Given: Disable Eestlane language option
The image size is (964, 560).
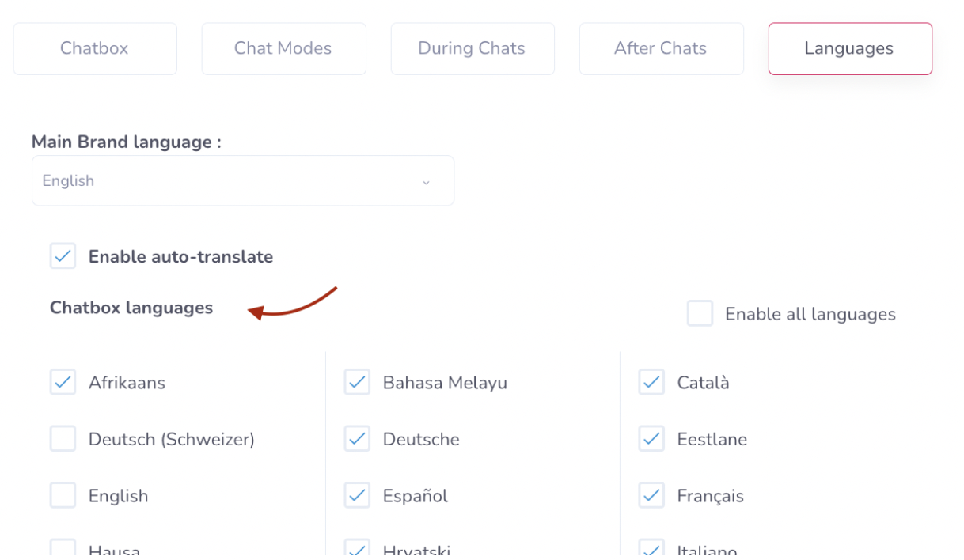Looking at the screenshot, I should (652, 439).
